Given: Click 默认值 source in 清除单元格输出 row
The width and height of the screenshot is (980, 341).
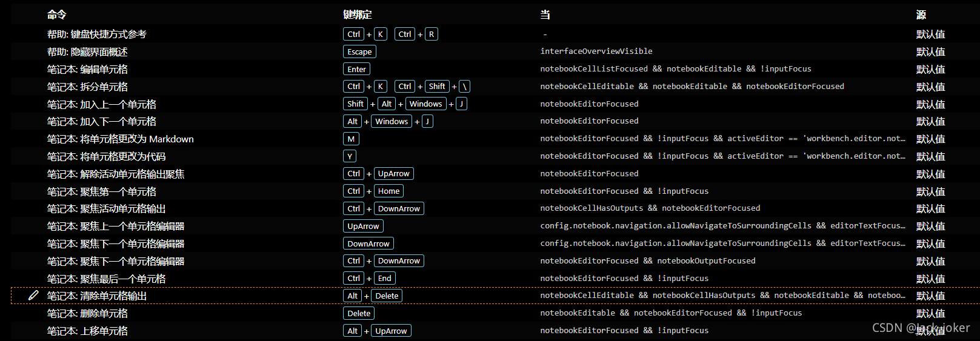Looking at the screenshot, I should tap(931, 296).
